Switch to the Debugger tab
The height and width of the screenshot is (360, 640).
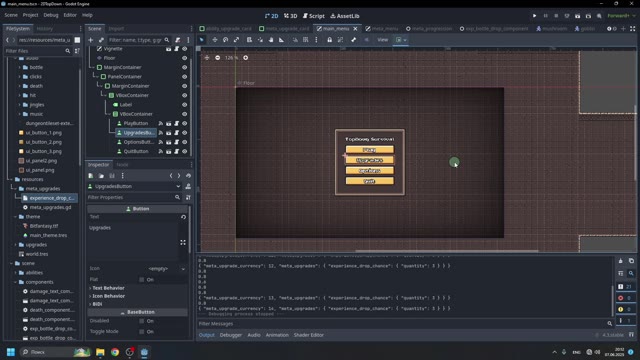231,335
